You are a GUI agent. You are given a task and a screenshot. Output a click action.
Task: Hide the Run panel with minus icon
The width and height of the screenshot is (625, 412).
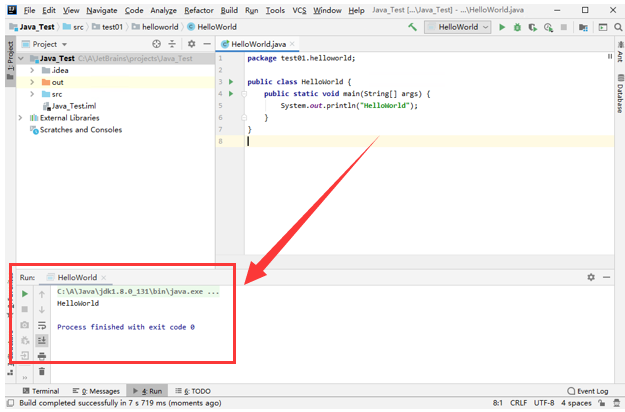[607, 277]
